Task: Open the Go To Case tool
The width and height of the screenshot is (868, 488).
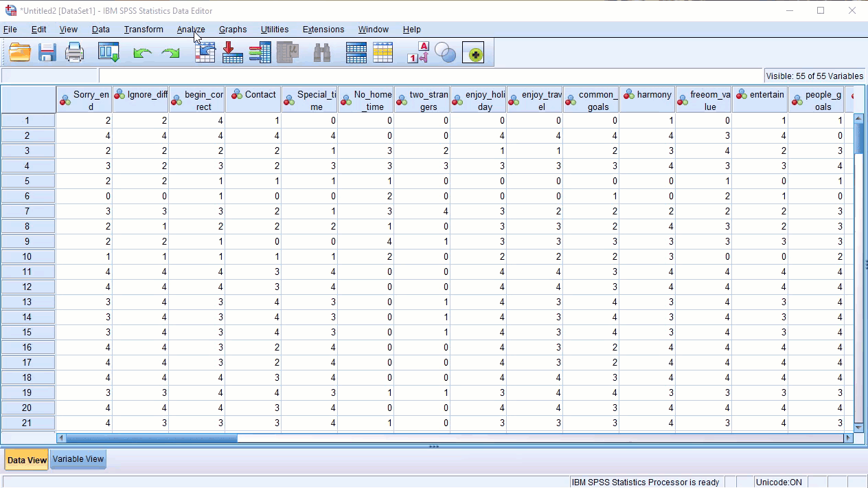Action: tap(205, 52)
